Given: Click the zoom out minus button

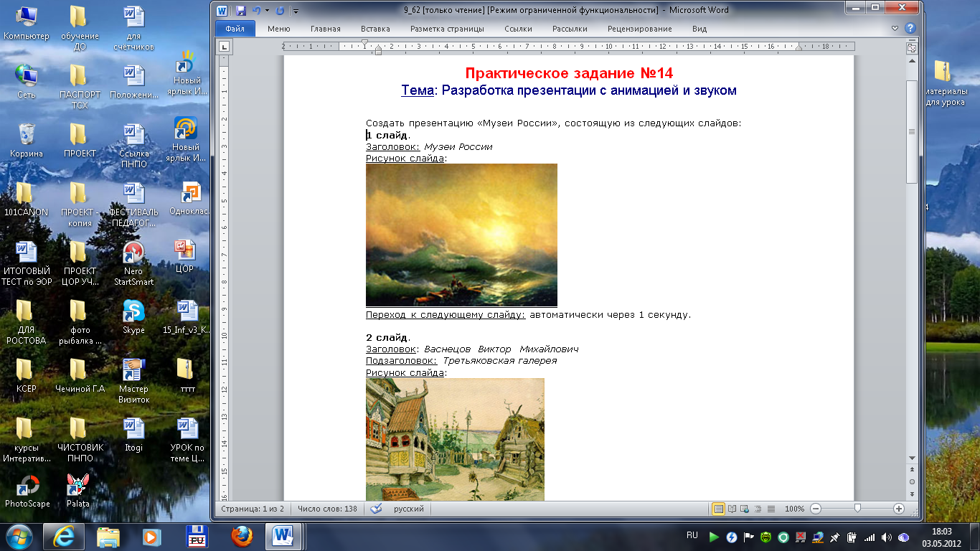Looking at the screenshot, I should pyautogui.click(x=815, y=509).
